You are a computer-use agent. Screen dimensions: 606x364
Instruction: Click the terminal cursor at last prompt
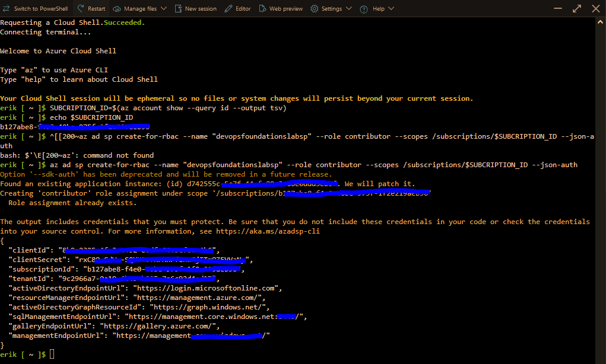point(52,354)
